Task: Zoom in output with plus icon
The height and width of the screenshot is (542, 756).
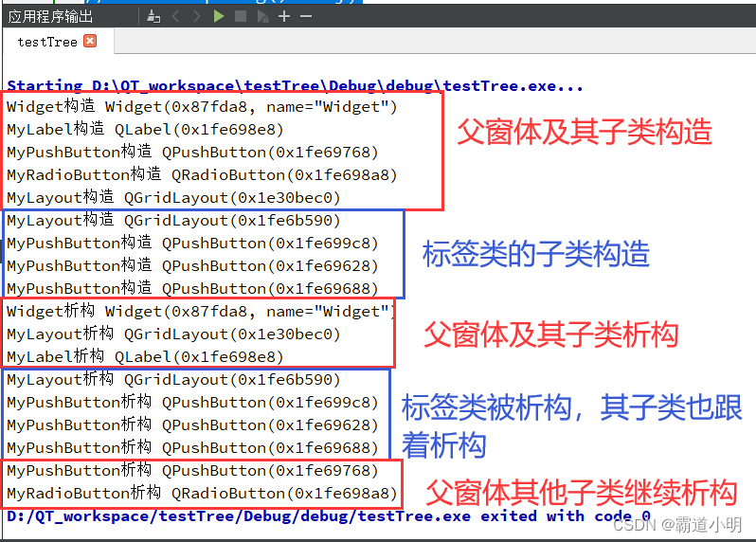Action: coord(284,17)
